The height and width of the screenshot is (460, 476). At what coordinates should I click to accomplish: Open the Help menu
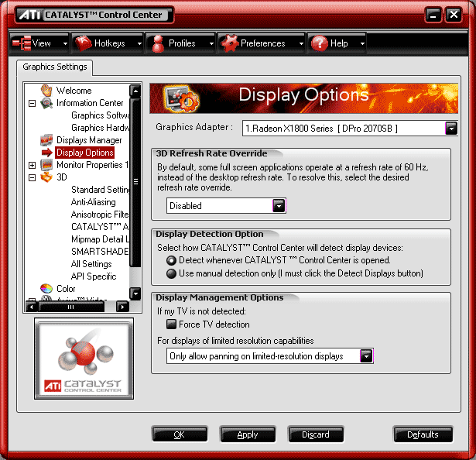pos(337,43)
